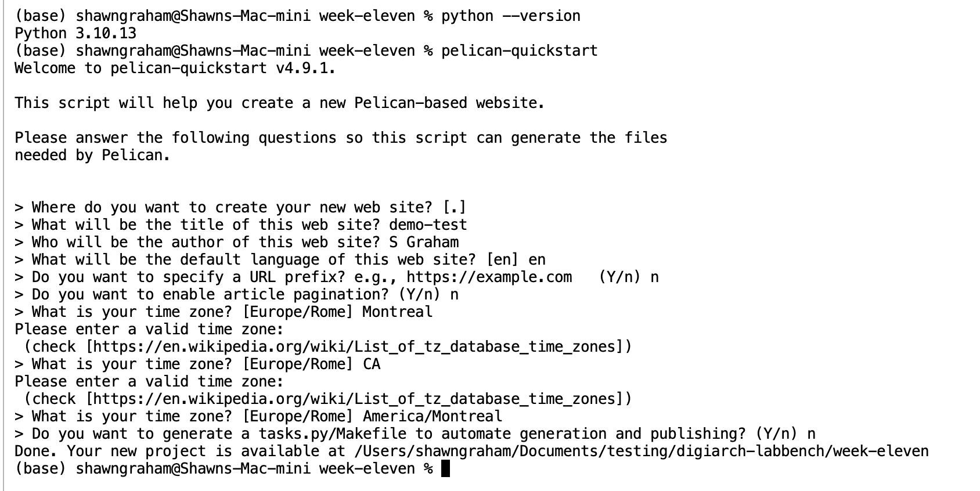
Task: Click the terminal cursor block at prompt
Action: click(x=446, y=468)
